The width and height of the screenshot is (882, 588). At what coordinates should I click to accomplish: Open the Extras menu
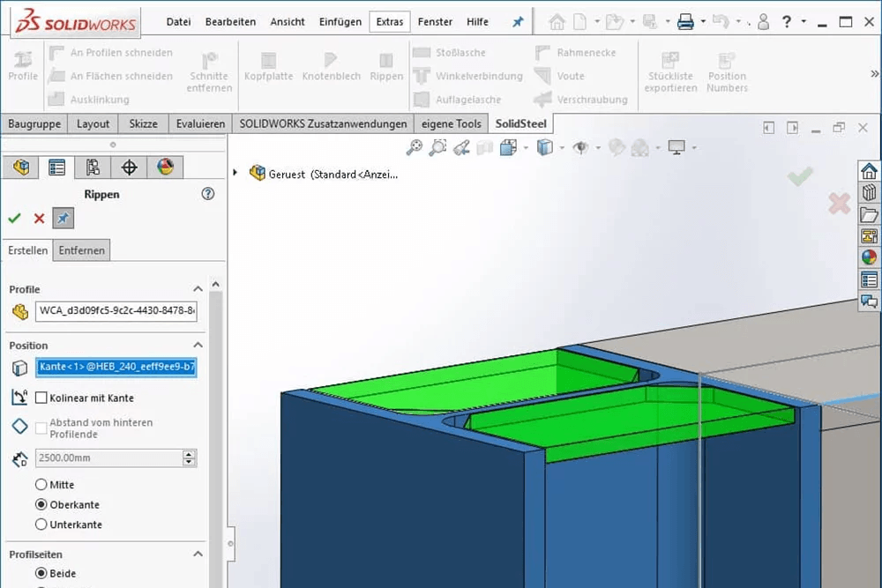tap(389, 21)
